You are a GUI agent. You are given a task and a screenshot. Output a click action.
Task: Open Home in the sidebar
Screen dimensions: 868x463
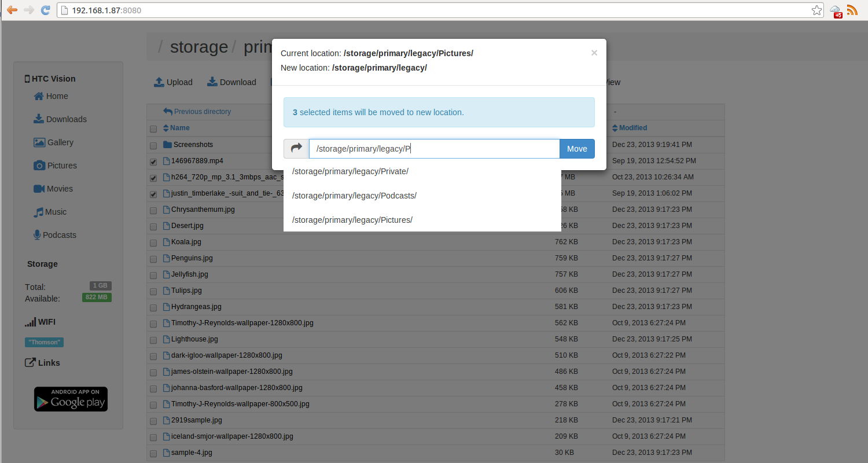click(x=51, y=96)
